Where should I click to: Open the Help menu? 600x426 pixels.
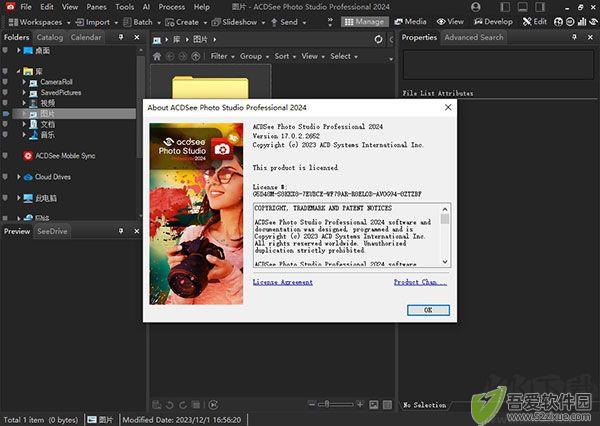tap(201, 7)
